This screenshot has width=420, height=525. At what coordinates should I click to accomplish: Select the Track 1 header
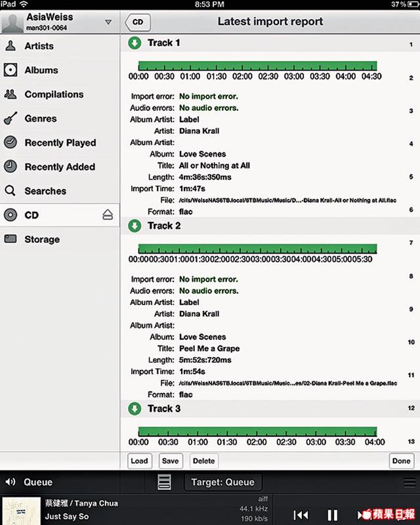pyautogui.click(x=270, y=43)
